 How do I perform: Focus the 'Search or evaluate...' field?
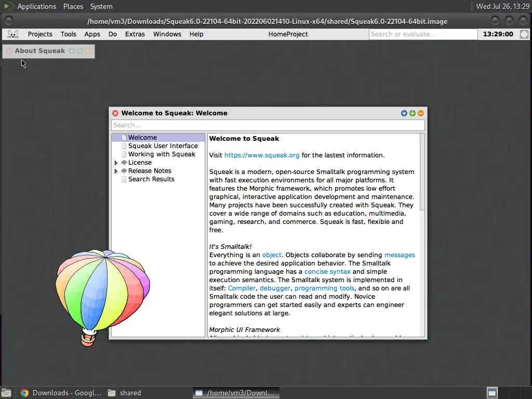(423, 34)
